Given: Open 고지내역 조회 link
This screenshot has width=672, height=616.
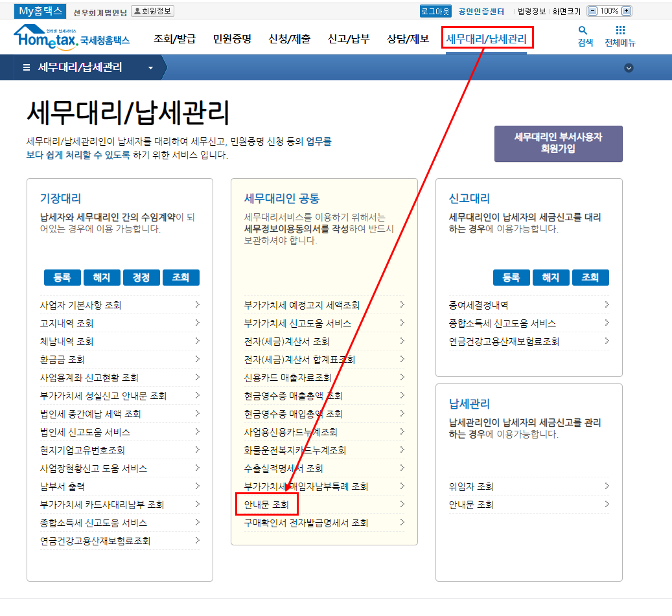Looking at the screenshot, I should tap(67, 323).
